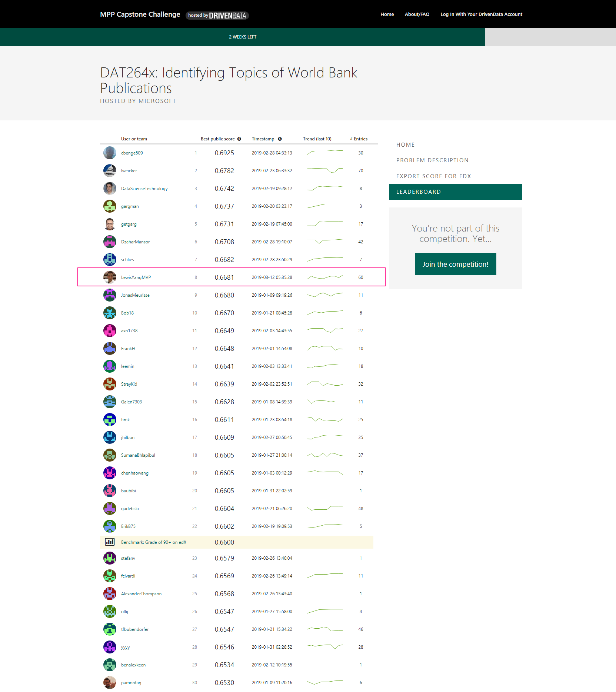Open the LewisYangMVP user link

click(136, 277)
